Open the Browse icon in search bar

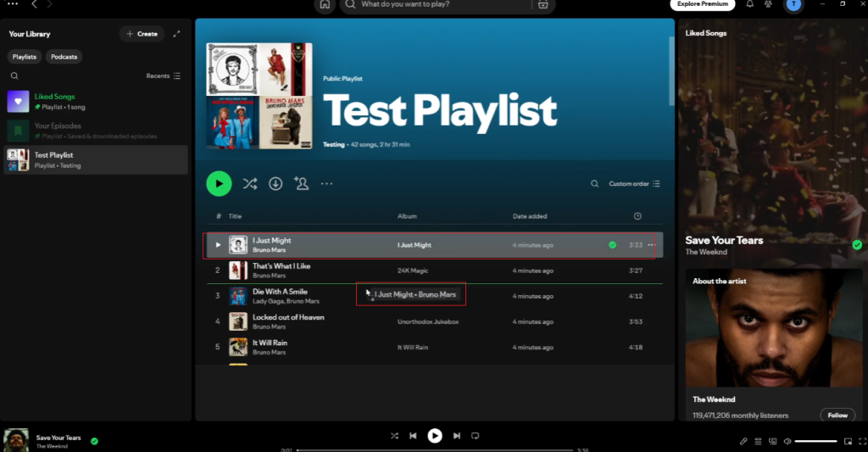point(543,4)
